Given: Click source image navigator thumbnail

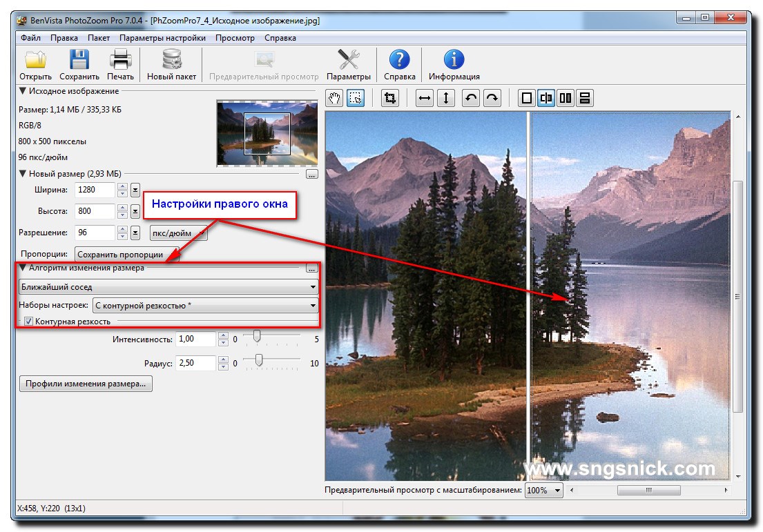Looking at the screenshot, I should coord(267,133).
